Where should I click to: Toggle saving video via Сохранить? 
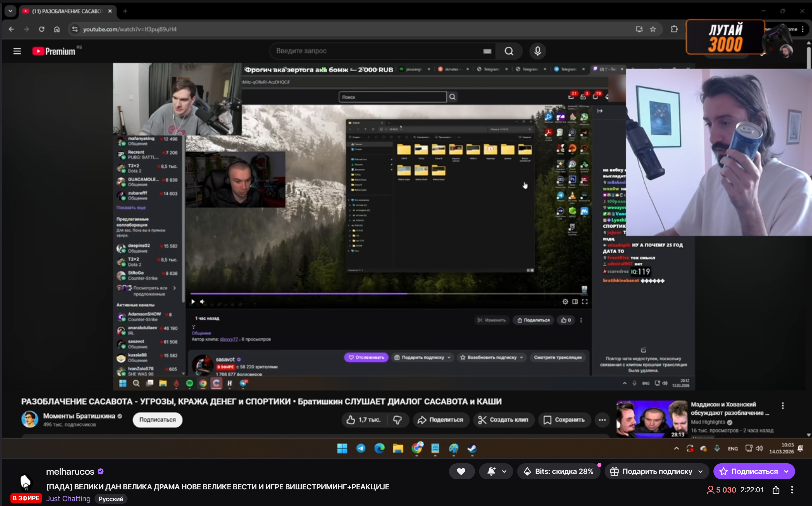coord(564,420)
